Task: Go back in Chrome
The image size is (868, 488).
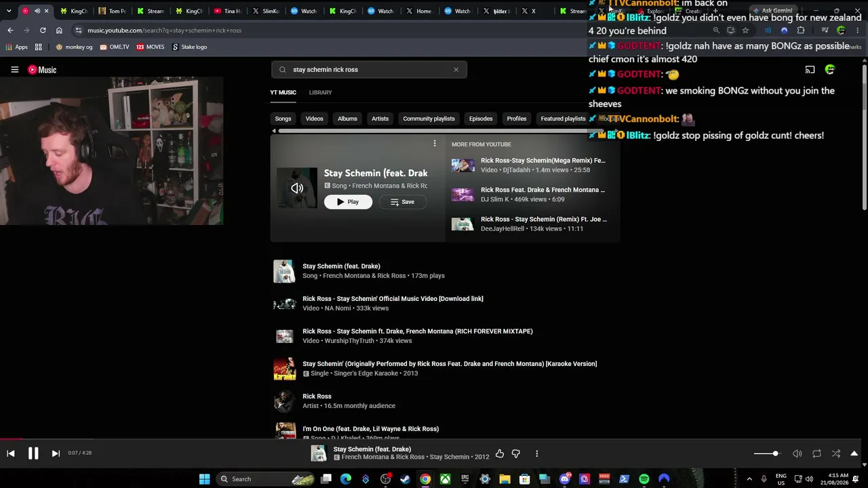Action: point(10,30)
